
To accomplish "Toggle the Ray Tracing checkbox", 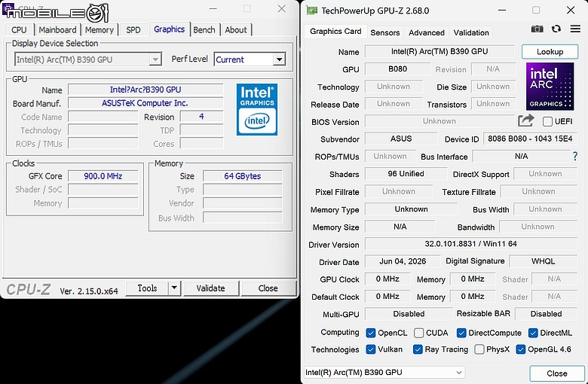I will coord(418,349).
